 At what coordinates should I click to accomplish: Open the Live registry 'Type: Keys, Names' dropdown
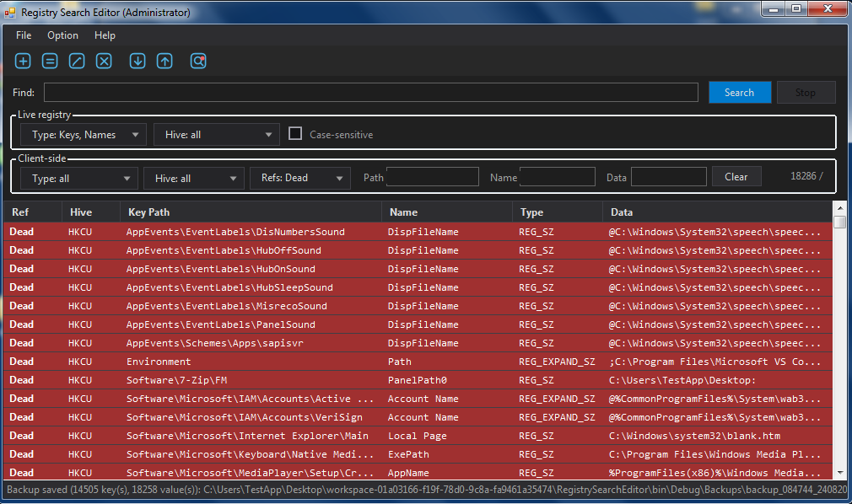(x=84, y=135)
